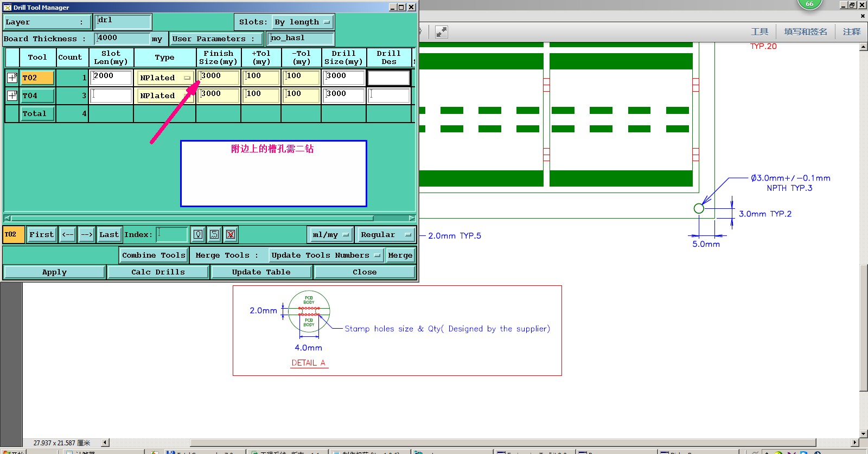
Task: Click the Index input field
Action: click(x=172, y=234)
